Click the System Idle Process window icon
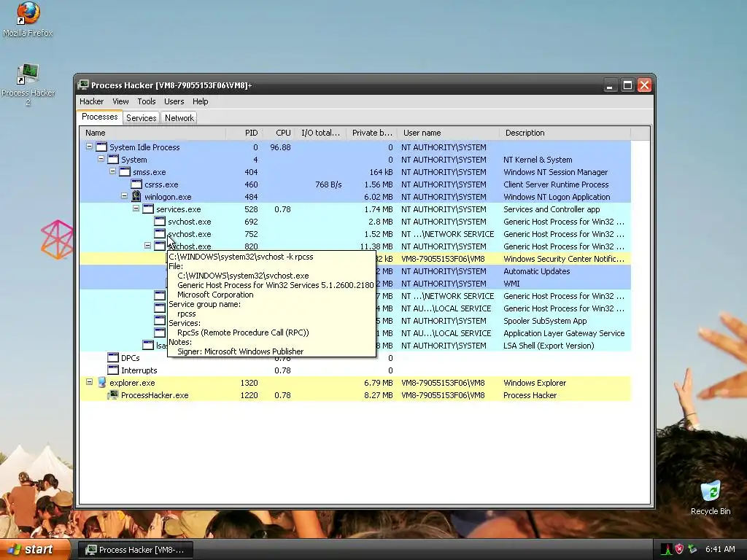Viewport: 747px width, 560px height. pos(101,147)
